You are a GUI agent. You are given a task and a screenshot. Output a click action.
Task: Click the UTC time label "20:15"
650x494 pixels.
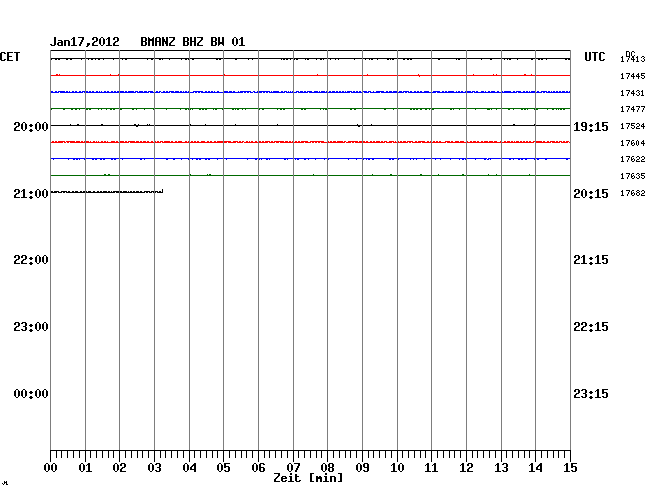pyautogui.click(x=591, y=194)
